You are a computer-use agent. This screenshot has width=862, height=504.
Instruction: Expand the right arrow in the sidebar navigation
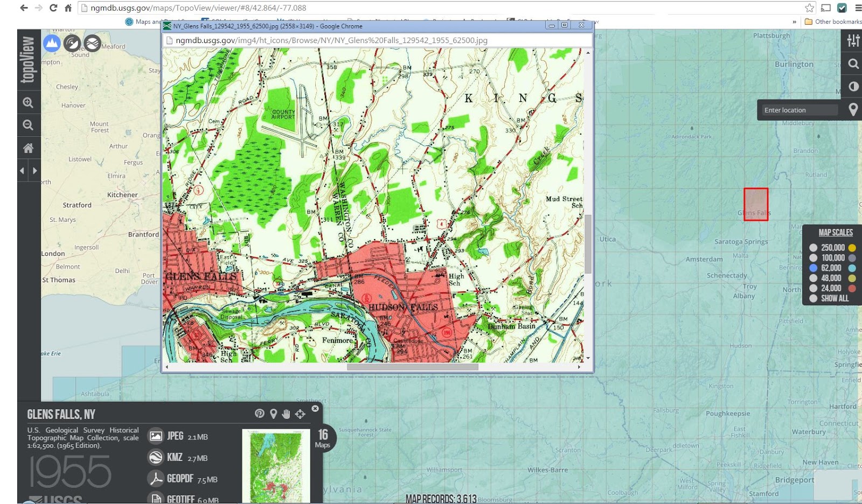[x=35, y=171]
